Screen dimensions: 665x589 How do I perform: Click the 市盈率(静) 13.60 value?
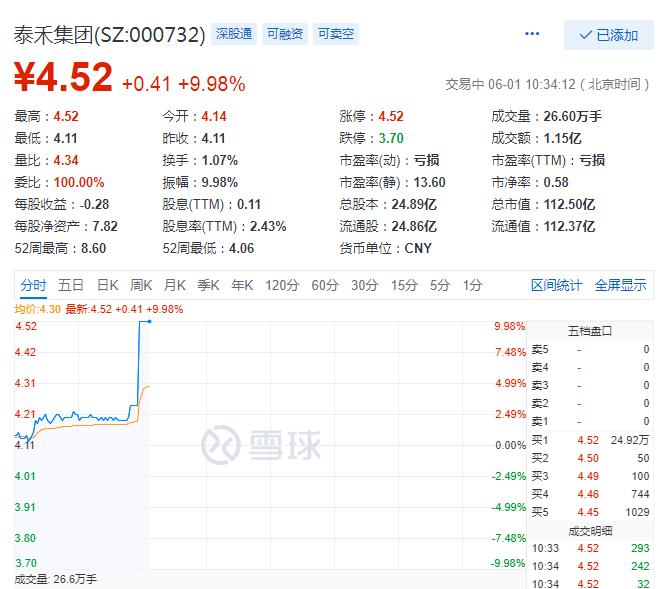coord(430,182)
